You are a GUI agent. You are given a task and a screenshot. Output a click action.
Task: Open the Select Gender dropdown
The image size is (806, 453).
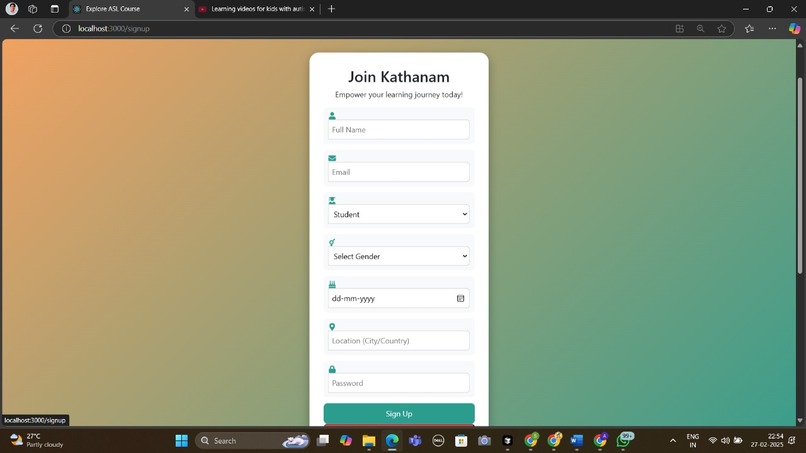[398, 256]
